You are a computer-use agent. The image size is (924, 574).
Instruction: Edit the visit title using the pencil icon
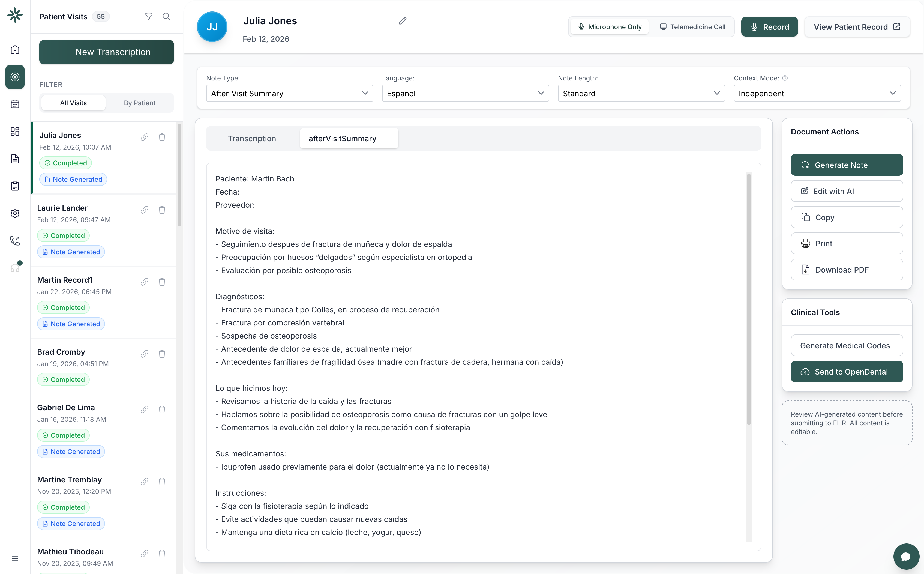click(402, 21)
